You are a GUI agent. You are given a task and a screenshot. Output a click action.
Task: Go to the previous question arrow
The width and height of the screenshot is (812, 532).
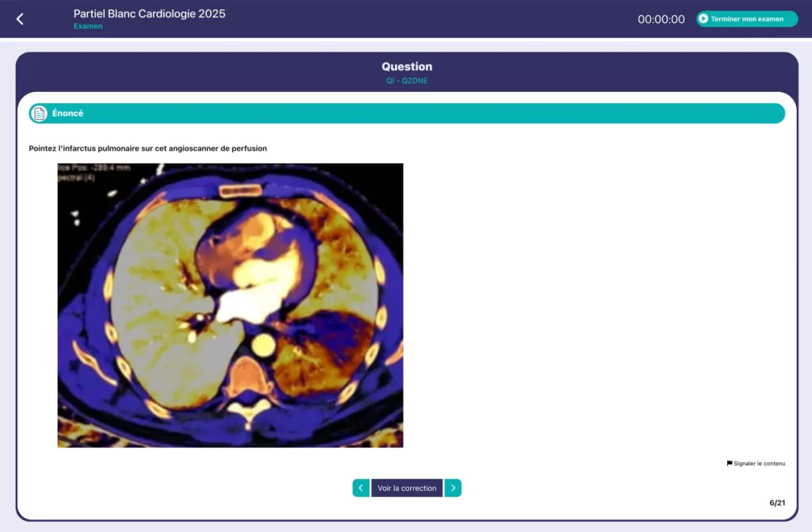pos(361,488)
